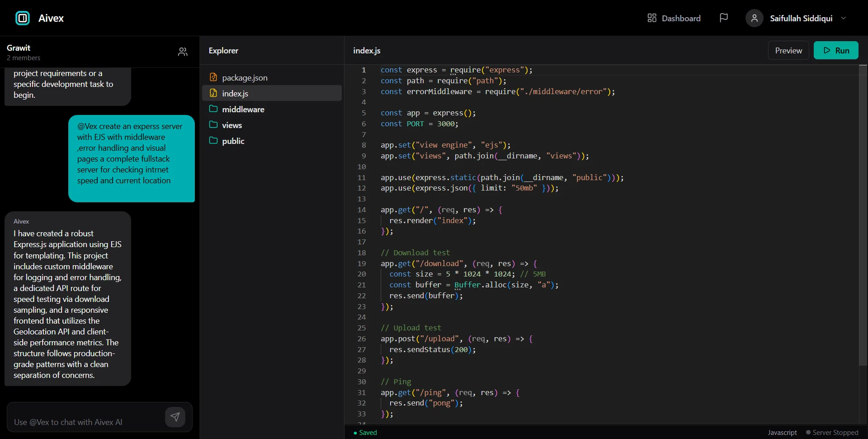Send message with paper plane icon
The height and width of the screenshot is (439, 868).
175,417
